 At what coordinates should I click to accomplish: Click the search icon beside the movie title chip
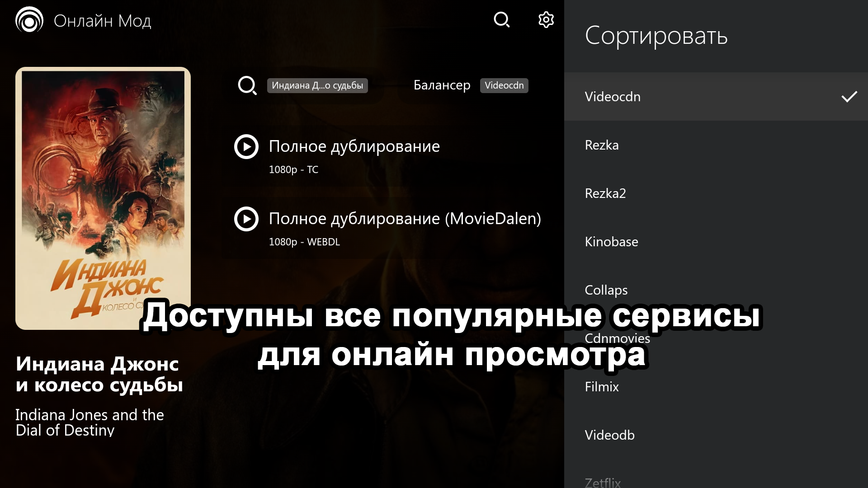(x=247, y=85)
